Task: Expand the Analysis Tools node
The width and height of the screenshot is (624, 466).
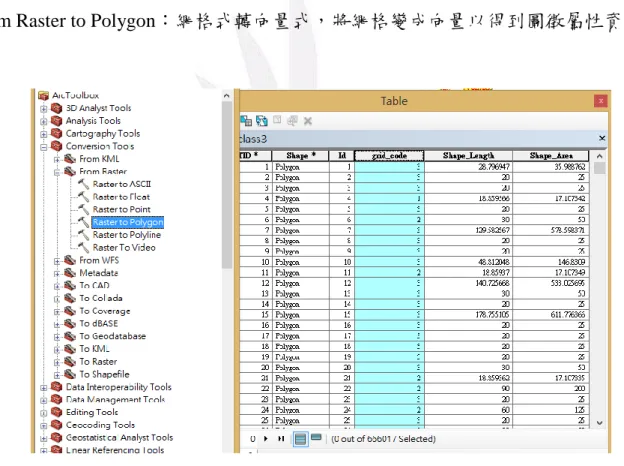Action: pyautogui.click(x=44, y=121)
